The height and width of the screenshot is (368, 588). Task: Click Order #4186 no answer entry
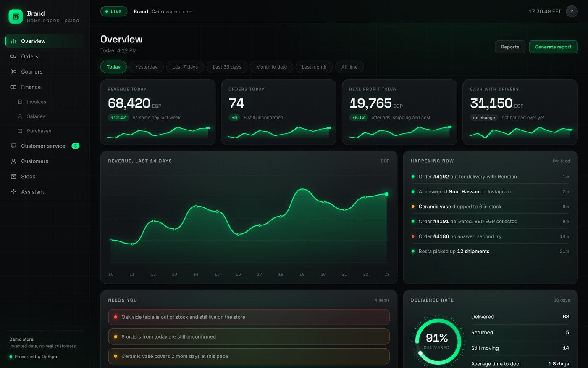click(490, 236)
